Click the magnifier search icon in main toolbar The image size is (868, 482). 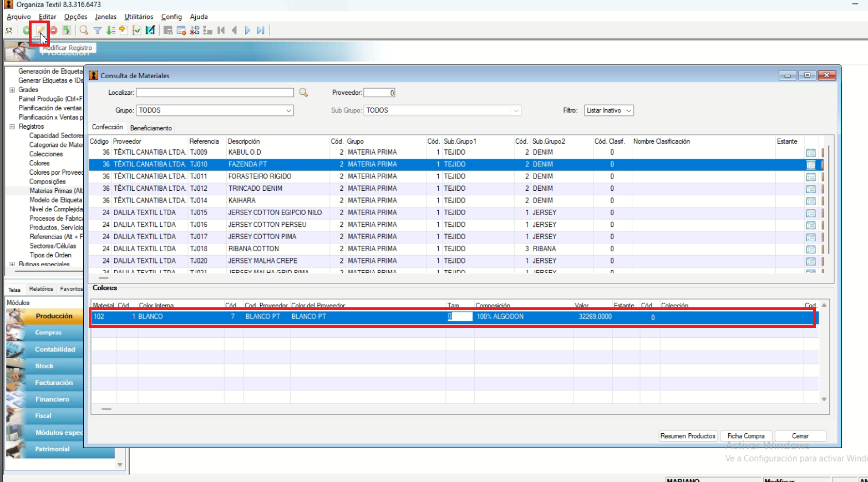pyautogui.click(x=84, y=31)
